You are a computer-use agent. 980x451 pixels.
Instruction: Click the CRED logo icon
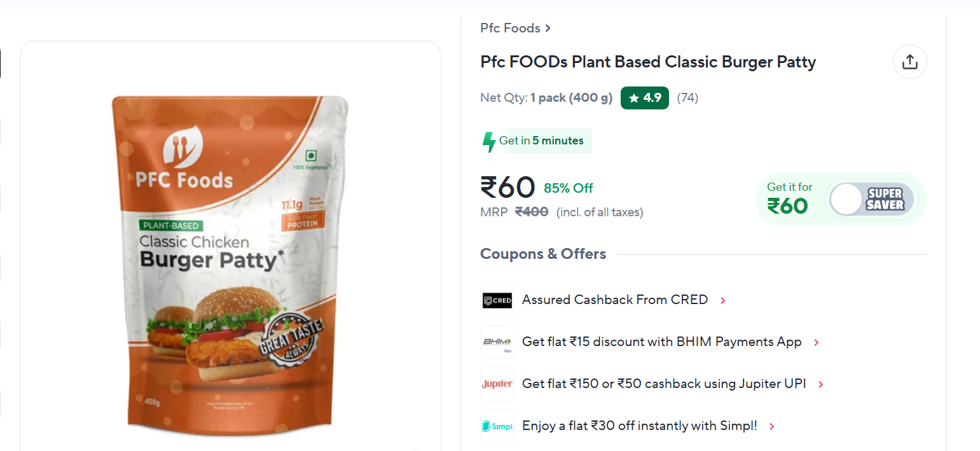point(497,300)
